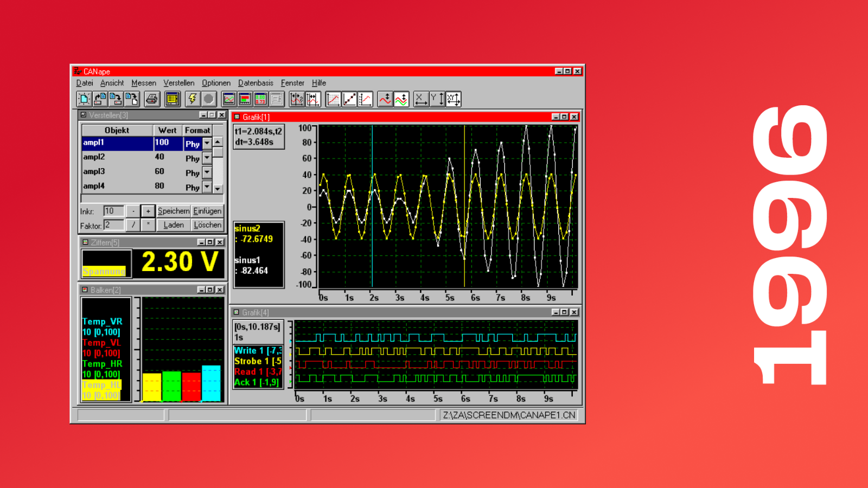Screen dimensions: 868x488
Task: Click the single red wave shift icon
Action: (x=385, y=99)
